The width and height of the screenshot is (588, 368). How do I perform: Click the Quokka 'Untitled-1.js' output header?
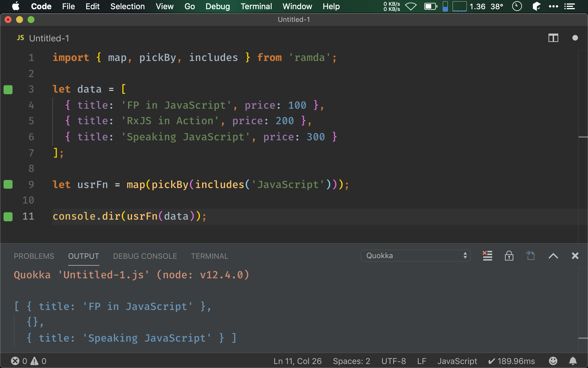tap(131, 275)
